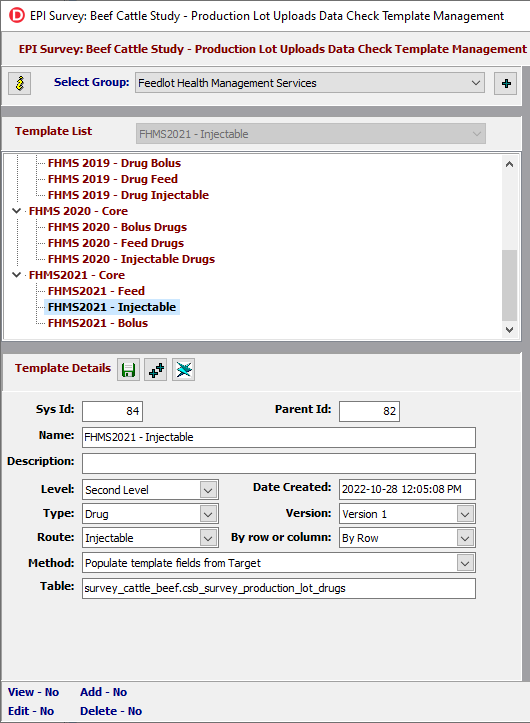Click the green save template icon
The height and width of the screenshot is (723, 530).
click(x=128, y=370)
